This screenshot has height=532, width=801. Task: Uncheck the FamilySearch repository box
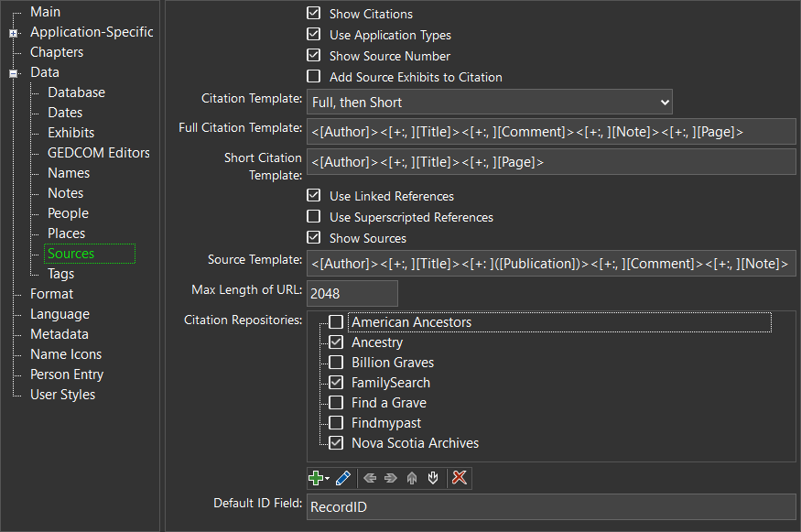click(336, 382)
